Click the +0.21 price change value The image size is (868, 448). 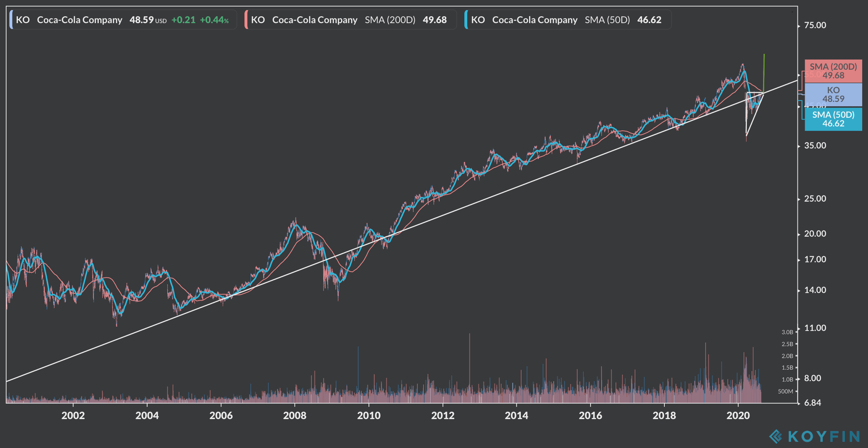pyautogui.click(x=183, y=20)
